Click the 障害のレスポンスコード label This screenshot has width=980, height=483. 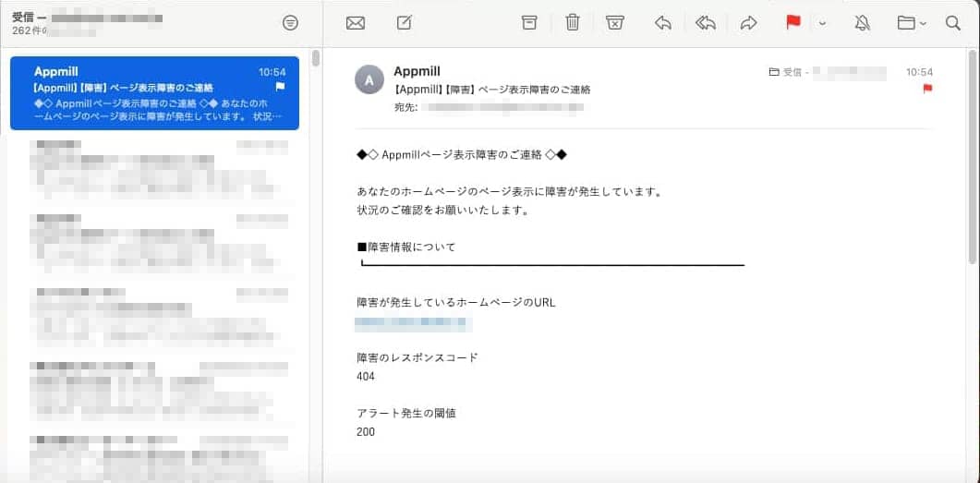pyautogui.click(x=417, y=357)
